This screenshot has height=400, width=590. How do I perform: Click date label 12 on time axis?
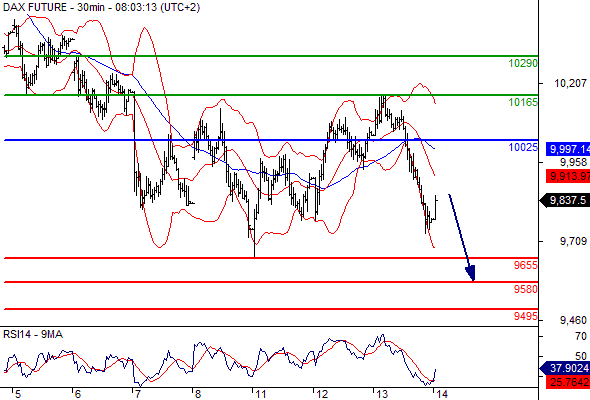click(x=322, y=394)
